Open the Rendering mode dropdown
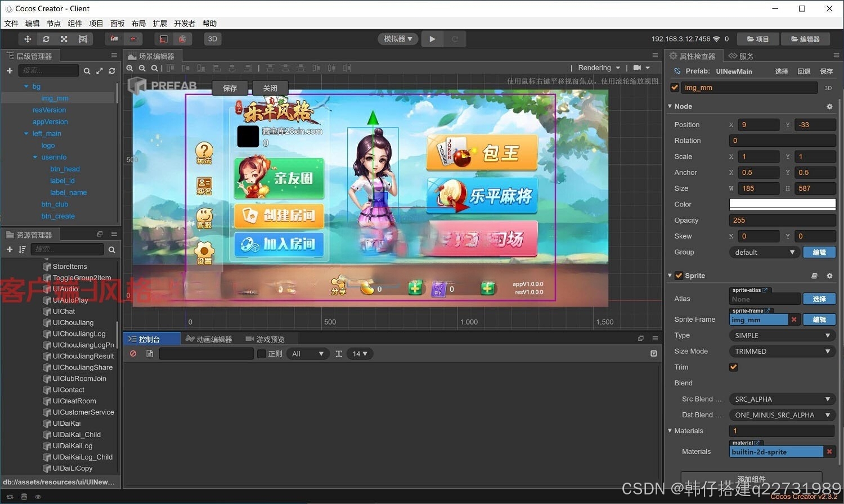The height and width of the screenshot is (504, 844). pos(599,68)
